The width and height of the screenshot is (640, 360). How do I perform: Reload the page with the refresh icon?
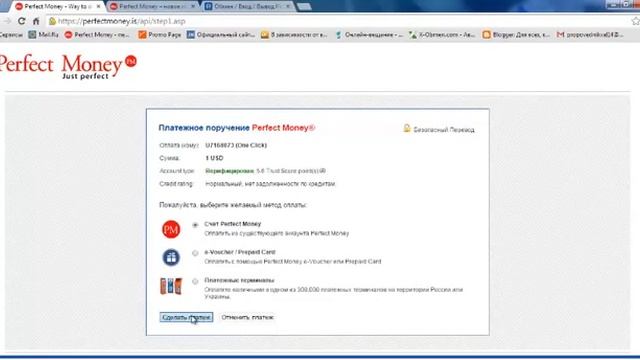[22, 21]
